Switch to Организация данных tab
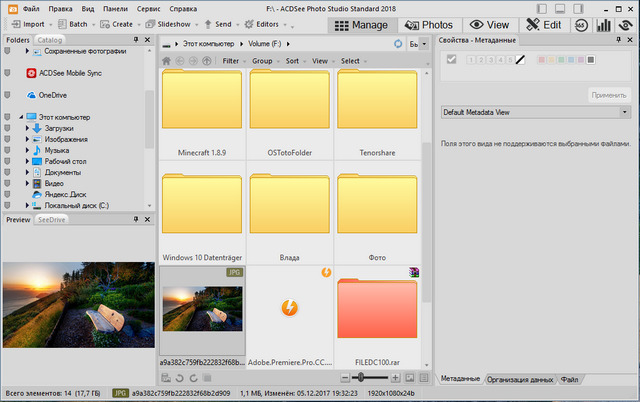The width and height of the screenshot is (640, 402). [x=521, y=380]
